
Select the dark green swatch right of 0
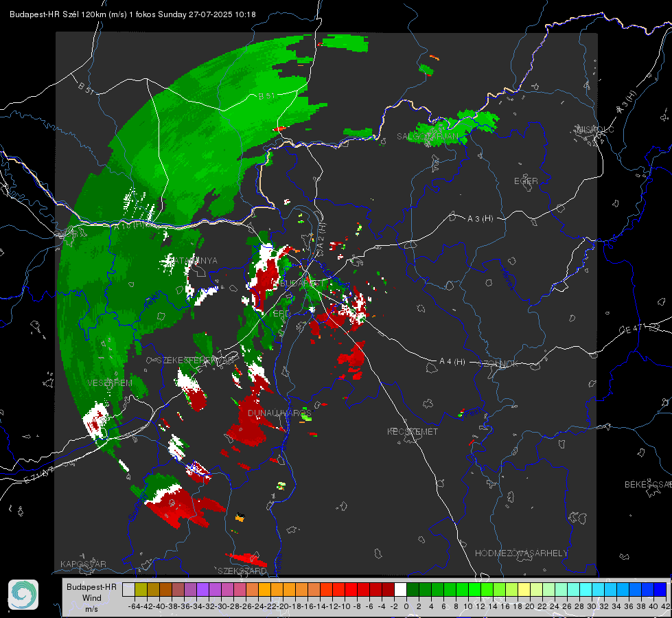tap(413, 589)
